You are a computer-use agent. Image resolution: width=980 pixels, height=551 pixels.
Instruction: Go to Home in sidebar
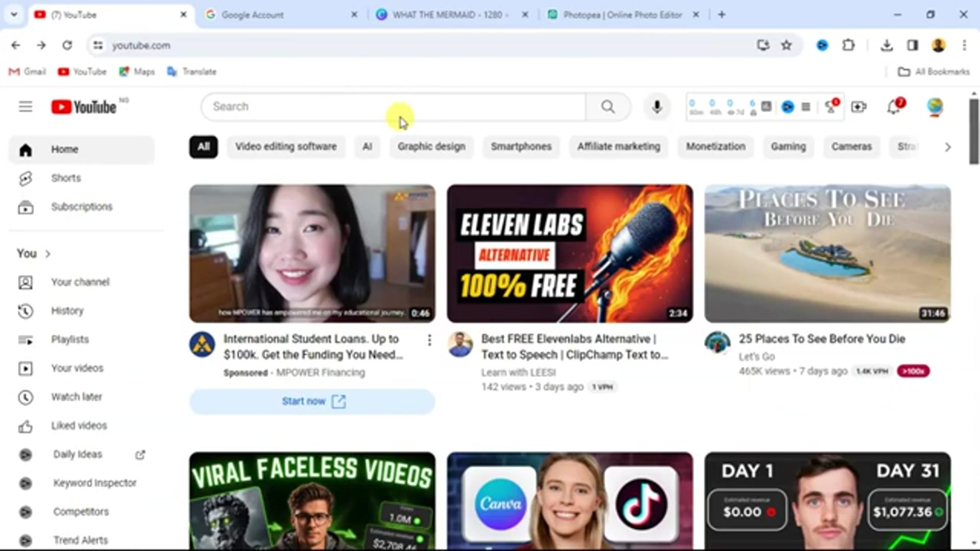point(82,149)
